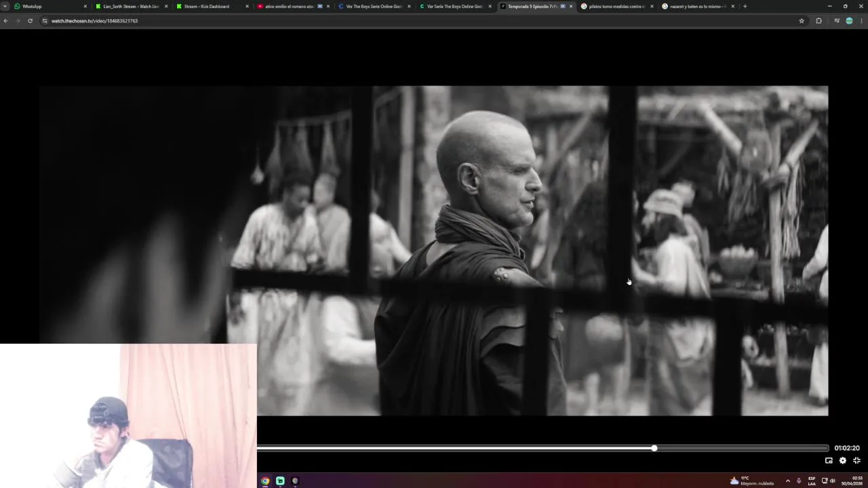
Task: Click the watch.thechosen.tv address bar URL
Action: [x=94, y=21]
